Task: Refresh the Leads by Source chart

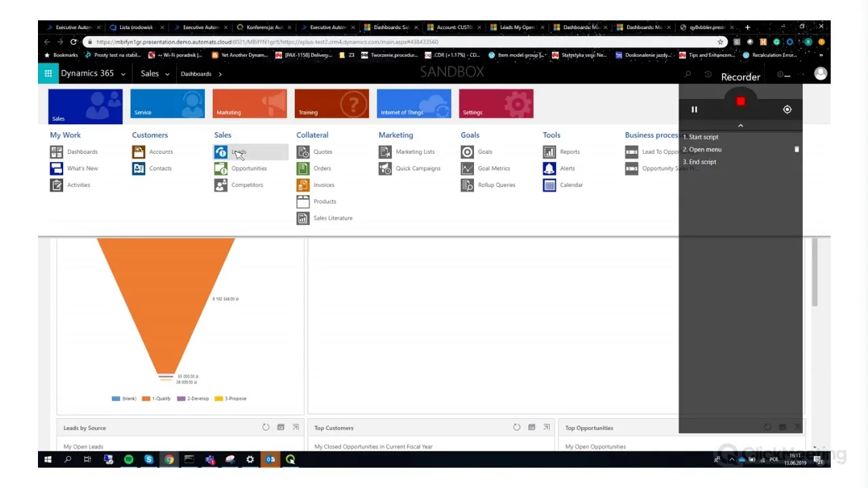Action: pos(266,428)
